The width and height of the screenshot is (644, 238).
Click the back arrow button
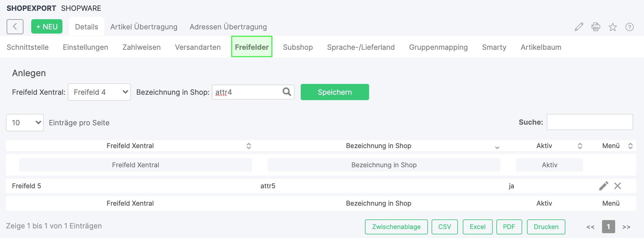coord(15,27)
